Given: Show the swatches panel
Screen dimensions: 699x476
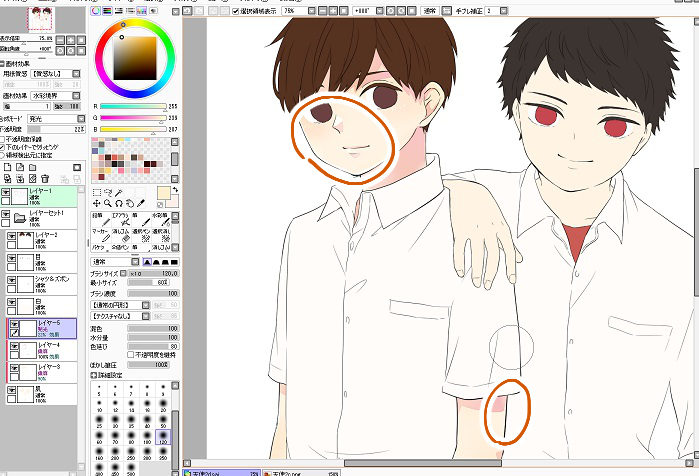Looking at the screenshot, I should tap(141, 11).
